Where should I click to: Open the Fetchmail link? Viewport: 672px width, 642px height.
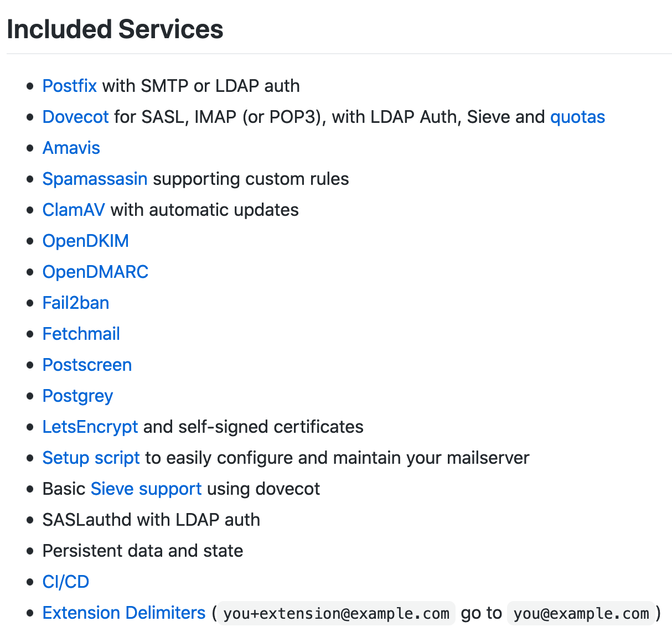click(81, 334)
